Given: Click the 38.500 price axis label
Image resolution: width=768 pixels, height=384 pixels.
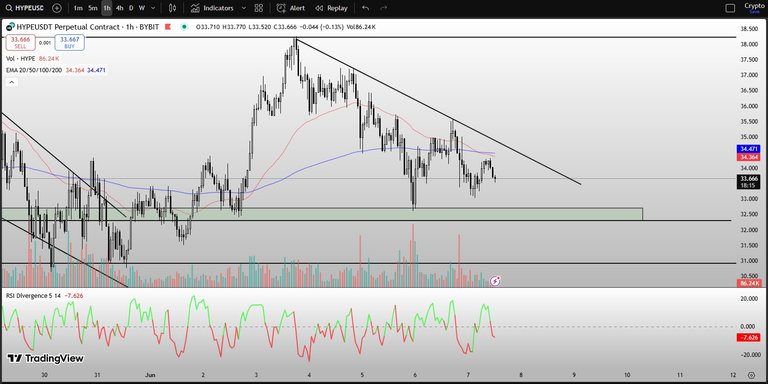Looking at the screenshot, I should [x=749, y=29].
